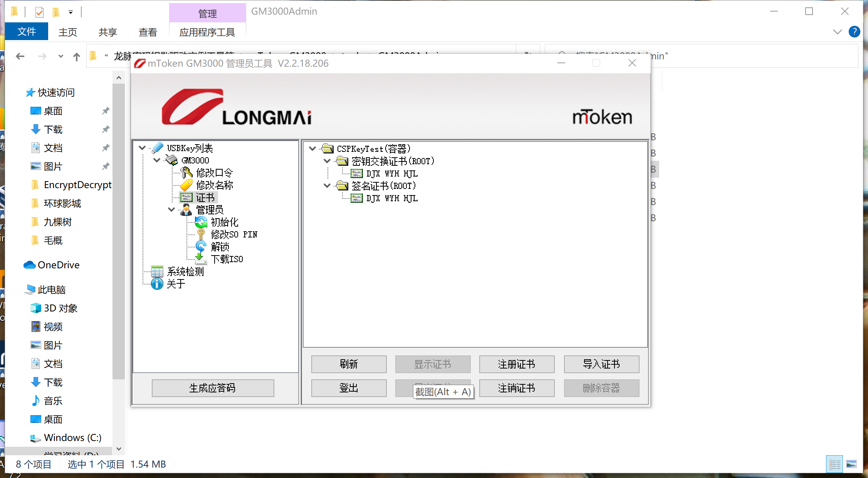Select the 修改名称 tag icon

[x=186, y=185]
